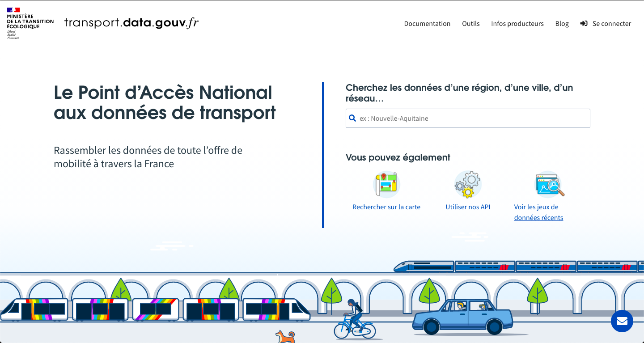Click the gears API icon
Screen dimensions: 644x343
click(468, 184)
